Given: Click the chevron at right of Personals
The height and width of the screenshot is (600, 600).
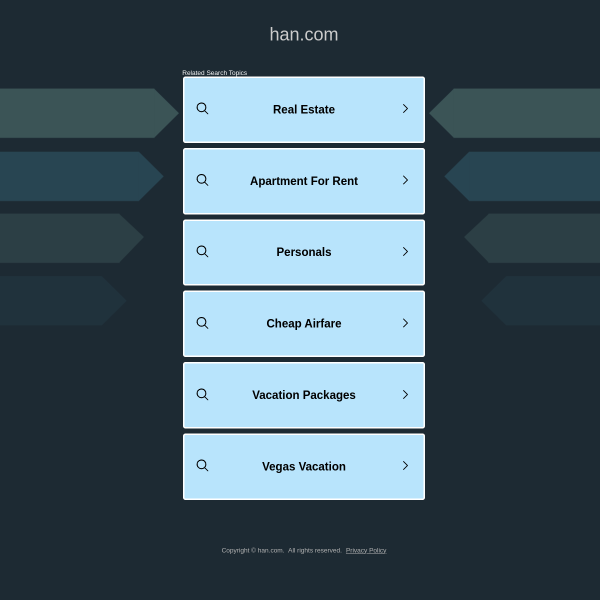Looking at the screenshot, I should tap(405, 252).
